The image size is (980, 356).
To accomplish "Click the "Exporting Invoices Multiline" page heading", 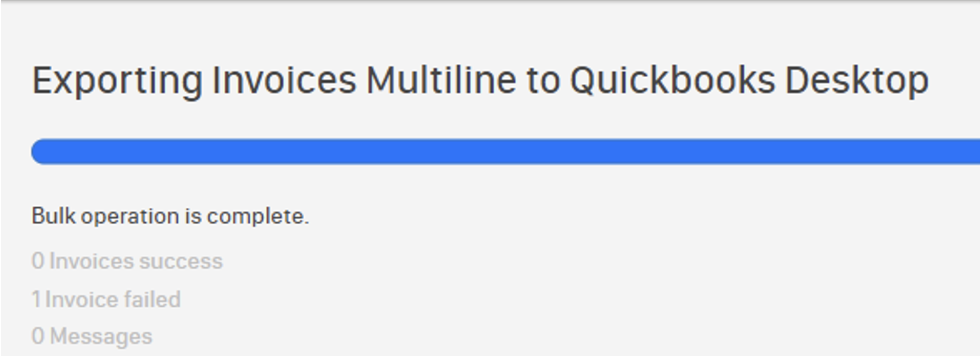I will 480,81.
